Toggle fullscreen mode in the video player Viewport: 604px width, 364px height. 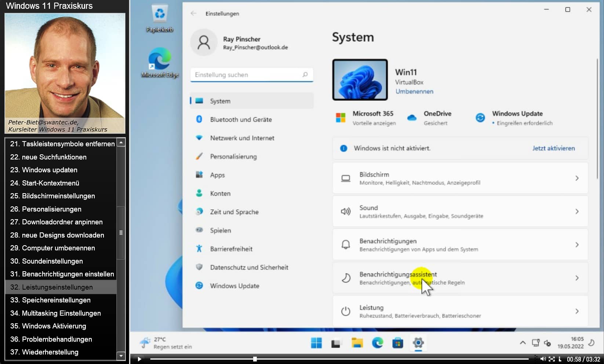pyautogui.click(x=552, y=359)
